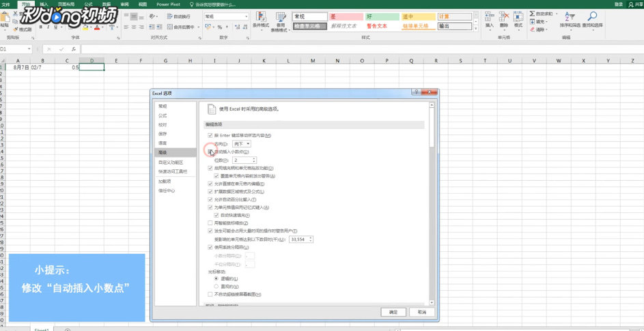Select 公式 in options sidebar
Image resolution: width=644 pixels, height=331 pixels.
(176, 115)
